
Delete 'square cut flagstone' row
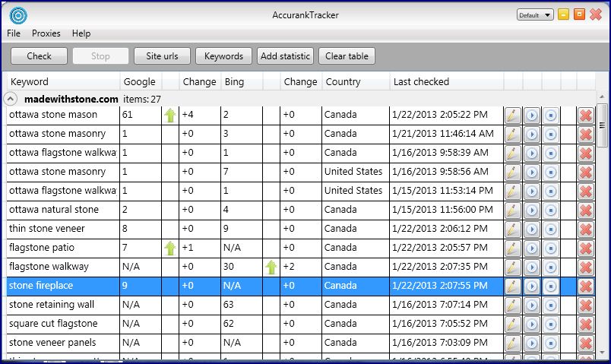[586, 324]
